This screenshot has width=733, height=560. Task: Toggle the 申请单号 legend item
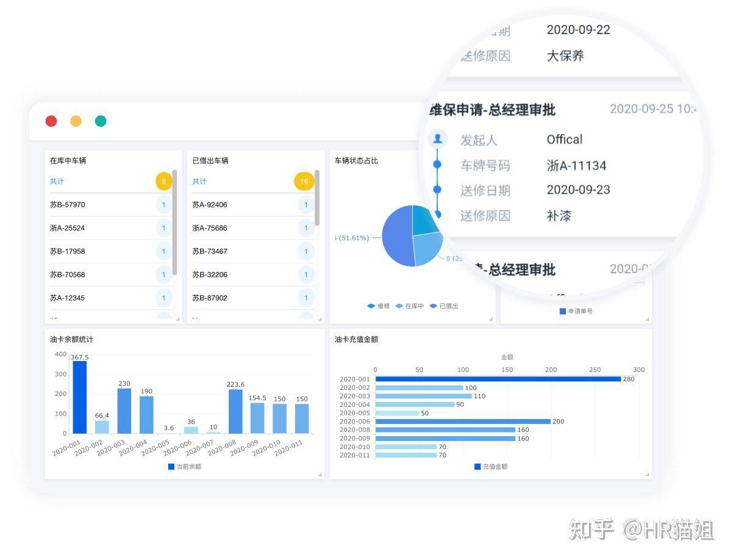(x=576, y=311)
